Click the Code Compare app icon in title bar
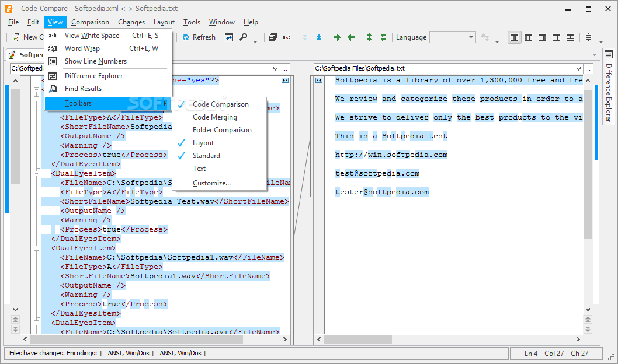The width and height of the screenshot is (618, 364). (x=9, y=8)
